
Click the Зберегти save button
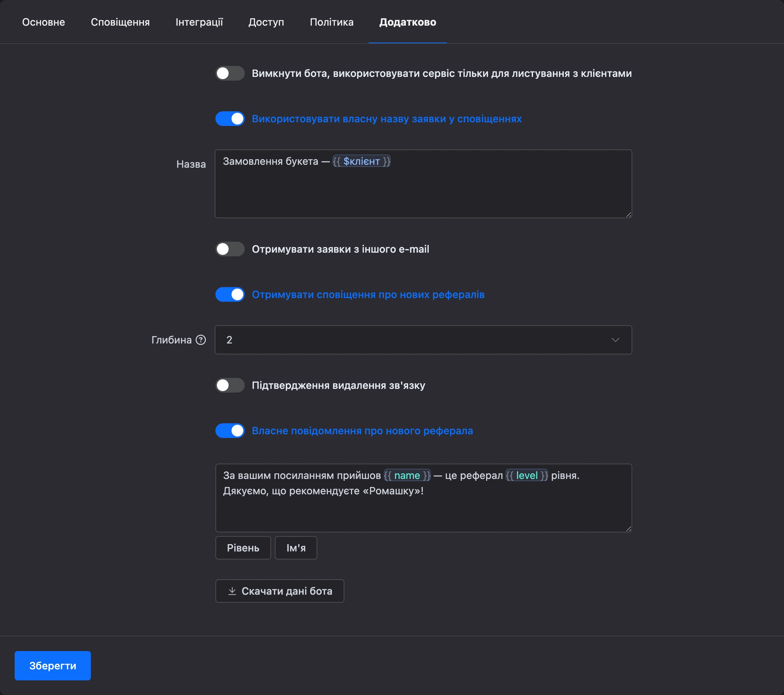pos(52,666)
